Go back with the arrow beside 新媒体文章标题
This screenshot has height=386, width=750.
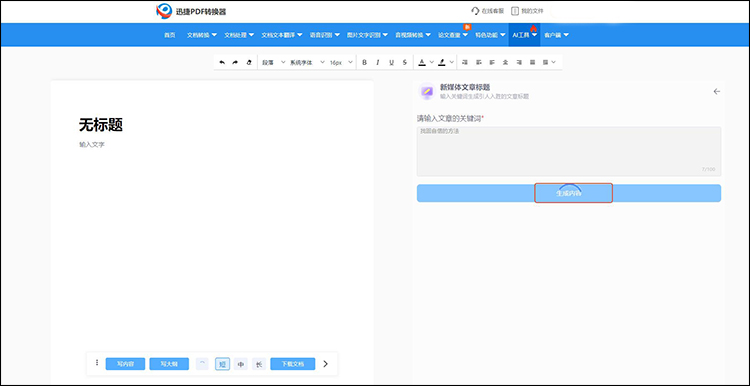717,91
